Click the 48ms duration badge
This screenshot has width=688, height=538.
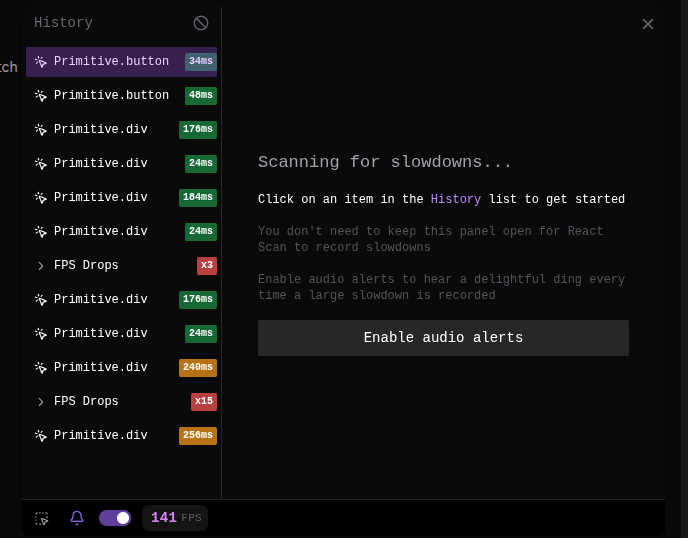(x=201, y=95)
